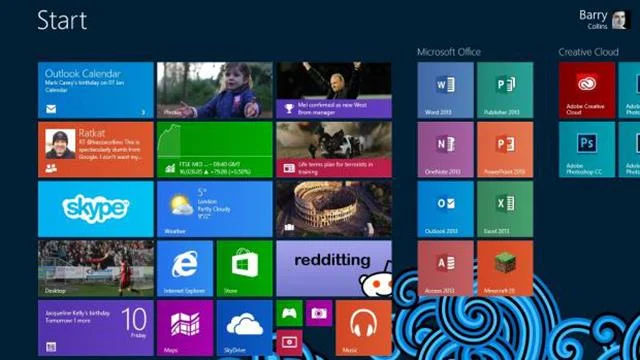Click the Microsoft Office group heading
The image size is (640, 360).
tap(449, 52)
